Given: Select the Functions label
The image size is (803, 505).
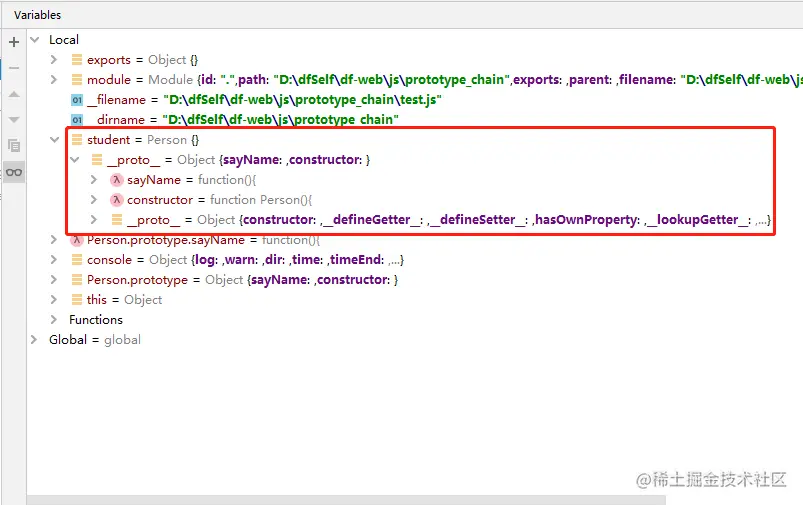Looking at the screenshot, I should coord(96,319).
